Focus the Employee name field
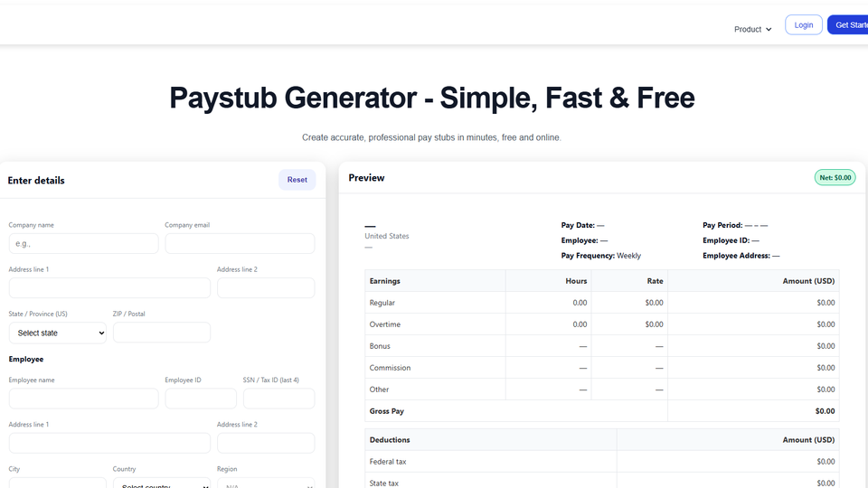The image size is (868, 488). (83, 399)
